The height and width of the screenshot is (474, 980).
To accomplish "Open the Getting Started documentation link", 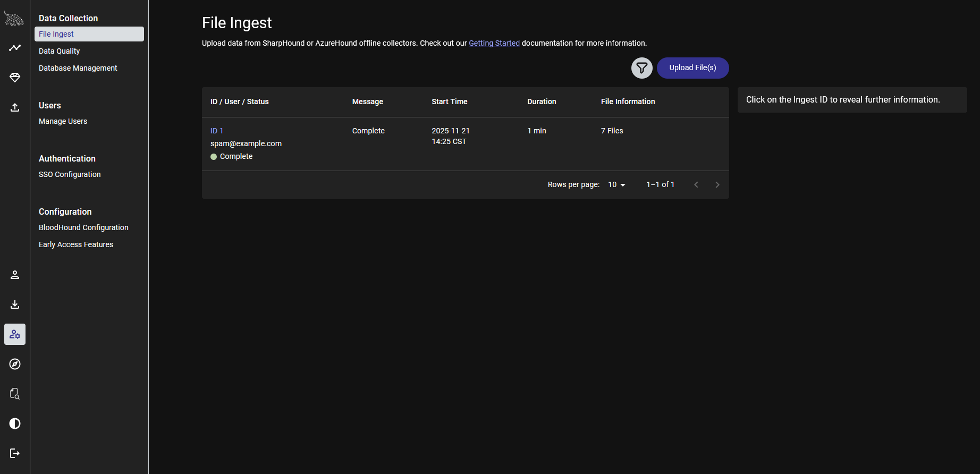I will point(494,43).
